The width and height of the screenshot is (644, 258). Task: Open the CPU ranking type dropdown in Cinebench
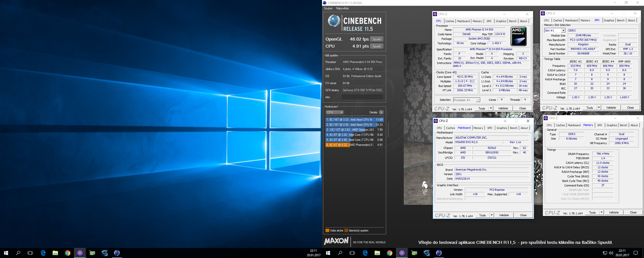tap(335, 112)
